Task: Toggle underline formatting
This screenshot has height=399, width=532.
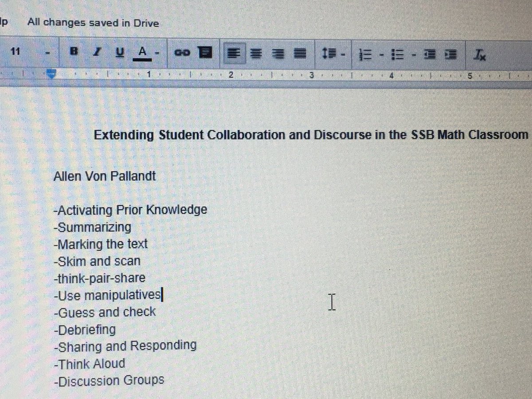Action: pyautogui.click(x=119, y=52)
